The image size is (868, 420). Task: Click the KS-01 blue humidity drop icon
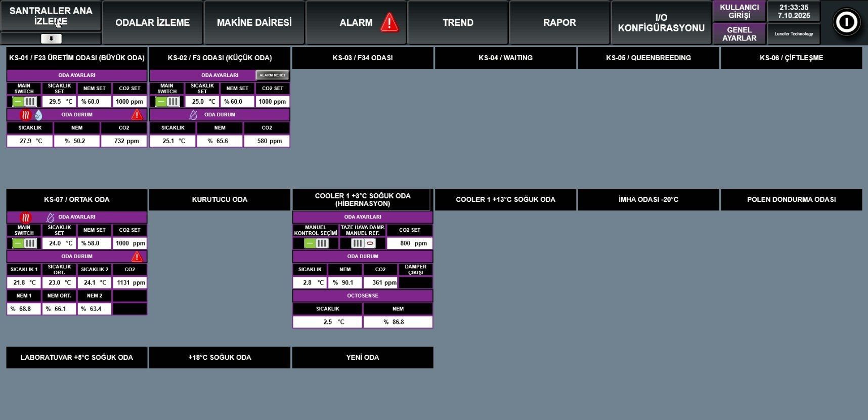[x=38, y=115]
